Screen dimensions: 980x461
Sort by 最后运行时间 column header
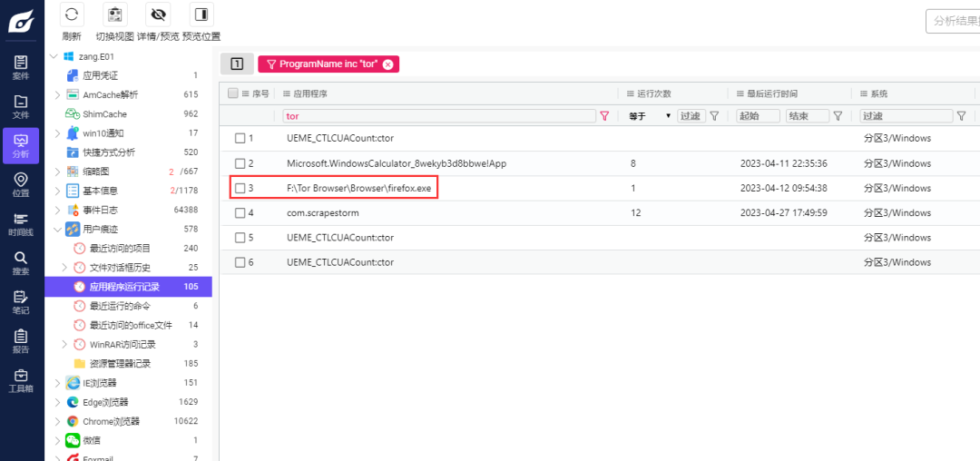772,93
